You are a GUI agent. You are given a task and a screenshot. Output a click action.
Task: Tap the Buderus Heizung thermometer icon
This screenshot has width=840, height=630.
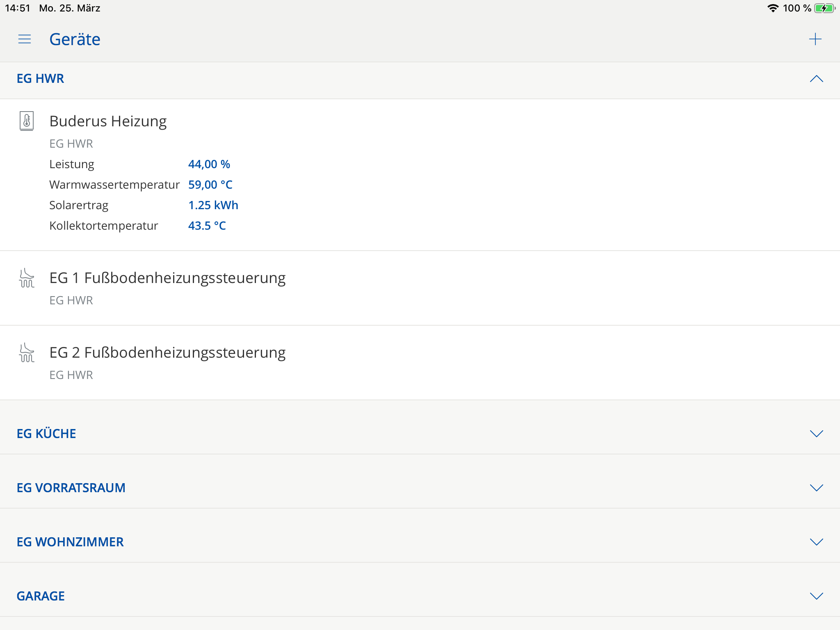pyautogui.click(x=27, y=121)
